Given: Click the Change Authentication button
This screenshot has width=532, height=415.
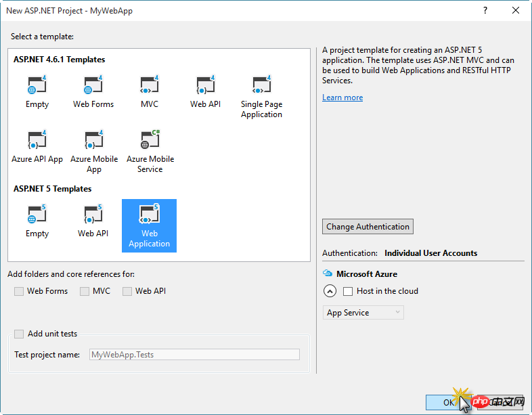Looking at the screenshot, I should click(x=368, y=227).
